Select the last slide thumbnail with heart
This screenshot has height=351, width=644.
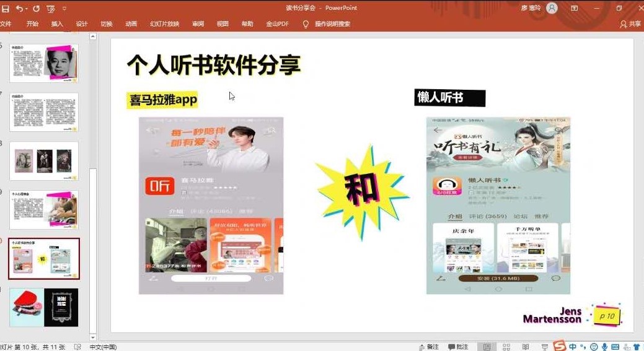tap(44, 307)
